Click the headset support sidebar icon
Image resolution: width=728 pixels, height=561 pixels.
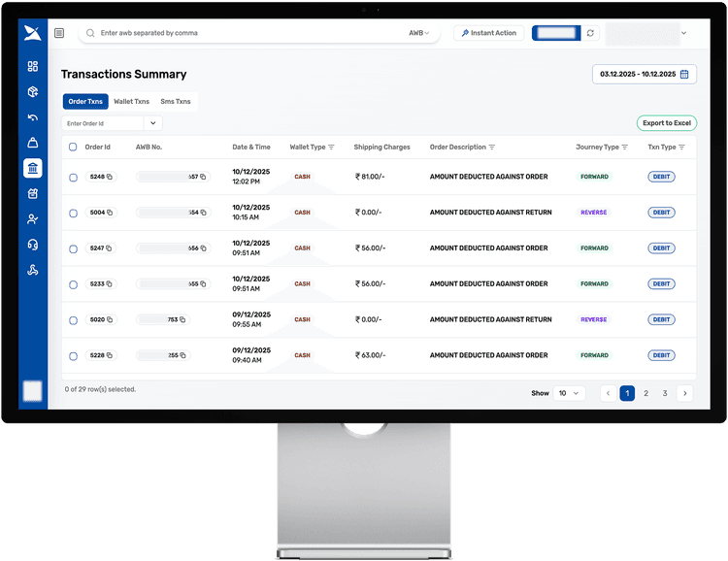[x=32, y=245]
